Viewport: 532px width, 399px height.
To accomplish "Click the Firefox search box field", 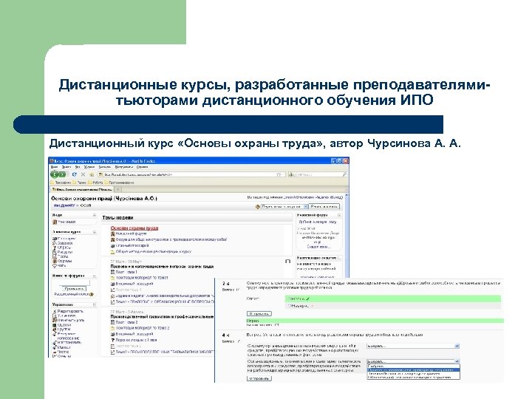I will [317, 174].
